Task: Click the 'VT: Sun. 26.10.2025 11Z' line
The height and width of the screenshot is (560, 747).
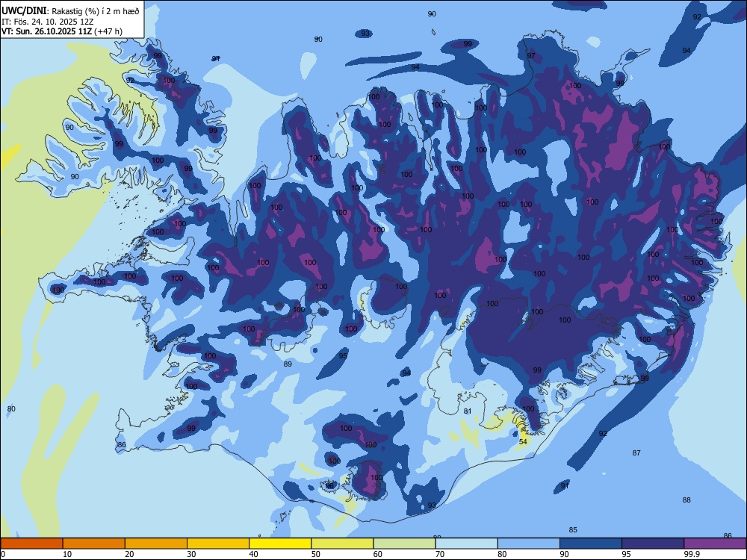Action: [x=46, y=31]
